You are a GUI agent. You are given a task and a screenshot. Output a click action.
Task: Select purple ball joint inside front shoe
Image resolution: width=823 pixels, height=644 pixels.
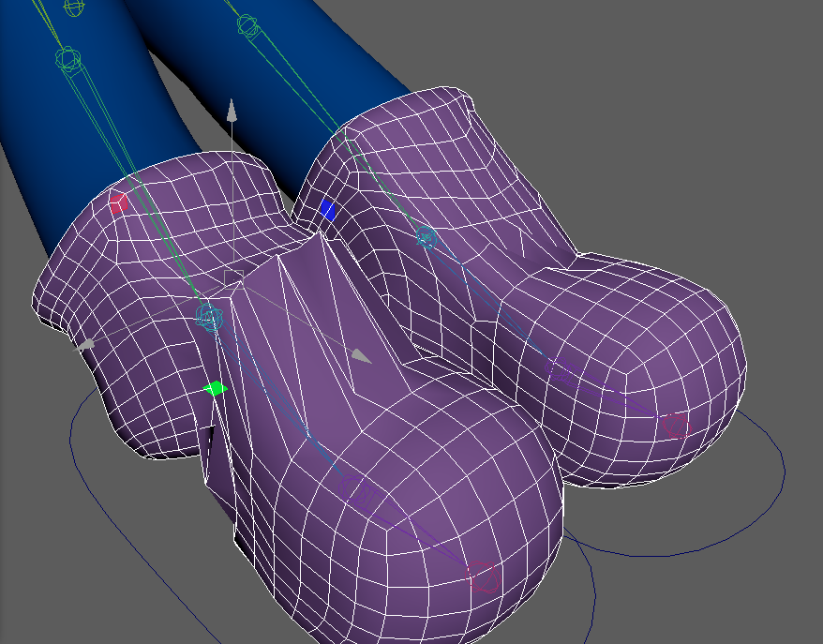click(360, 490)
